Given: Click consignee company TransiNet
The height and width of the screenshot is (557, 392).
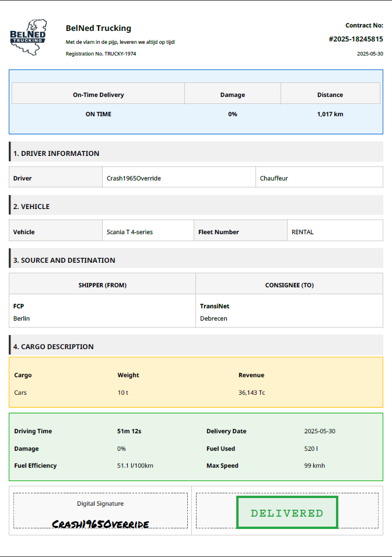Looking at the screenshot, I should 215,306.
